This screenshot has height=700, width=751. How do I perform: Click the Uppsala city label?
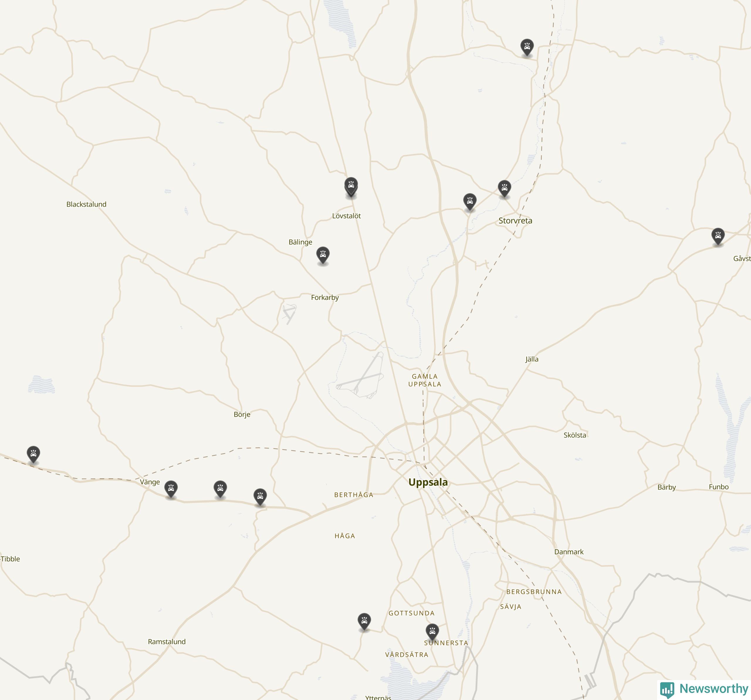point(428,482)
